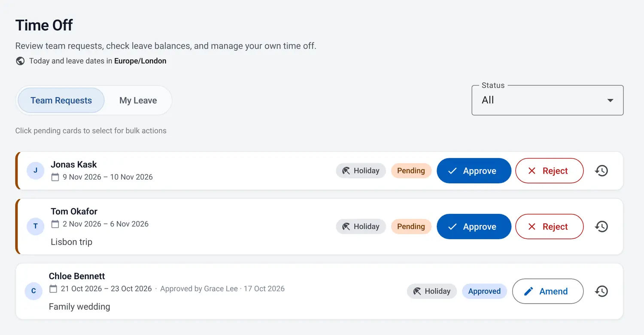Open the Status filter dropdown
The height and width of the screenshot is (335, 644).
(x=547, y=100)
